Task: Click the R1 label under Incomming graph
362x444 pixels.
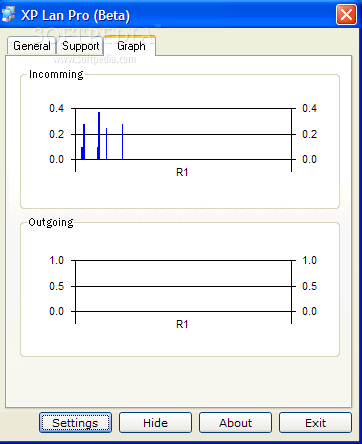Action: tap(182, 172)
